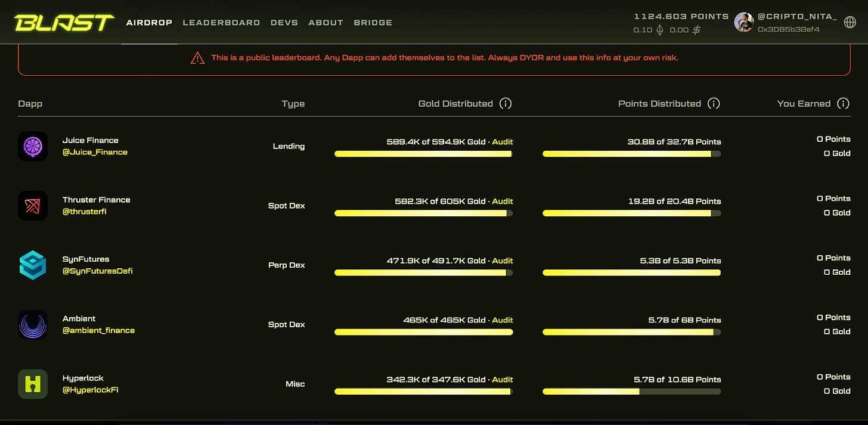The image size is (868, 425).
Task: Click the SynFutures logo
Action: pyautogui.click(x=33, y=265)
